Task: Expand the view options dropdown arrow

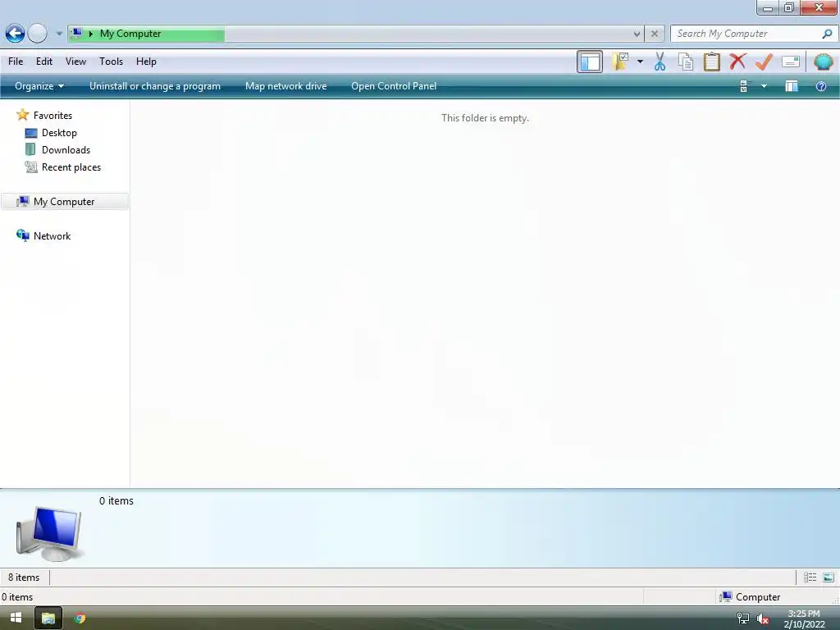Action: (764, 86)
